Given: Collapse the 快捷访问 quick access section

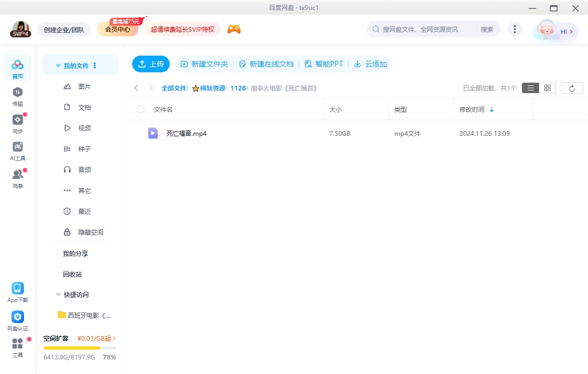Looking at the screenshot, I should pos(58,294).
